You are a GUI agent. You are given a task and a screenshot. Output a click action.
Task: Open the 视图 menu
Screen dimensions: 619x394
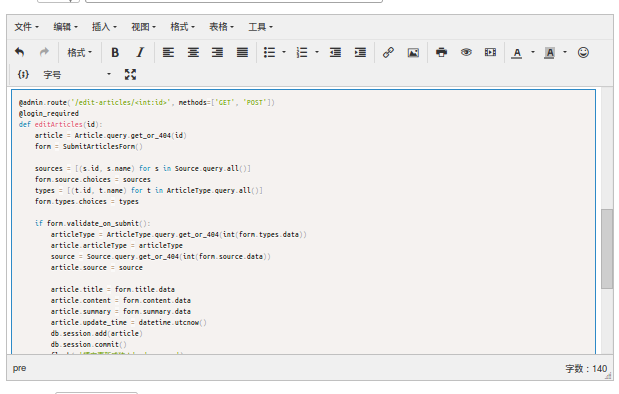click(x=143, y=27)
